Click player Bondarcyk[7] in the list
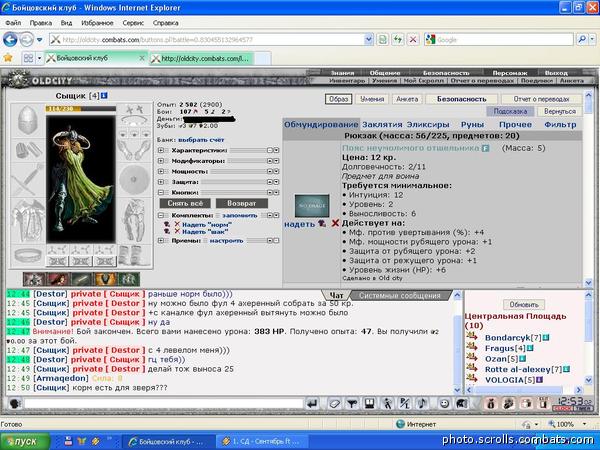Viewport: 600px width, 450px height. click(513, 338)
